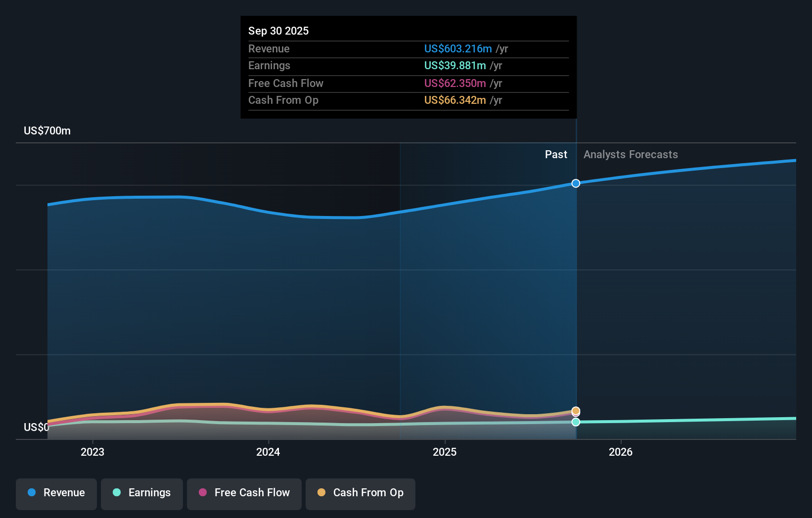Switch to the Past section of chart
Image resolution: width=812 pixels, height=518 pixels.
(x=556, y=154)
